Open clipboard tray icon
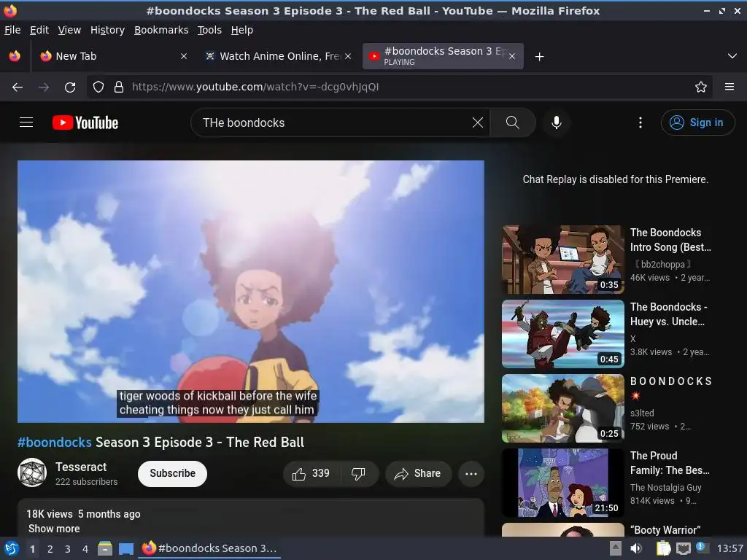Image resolution: width=747 pixels, height=560 pixels. (662, 548)
